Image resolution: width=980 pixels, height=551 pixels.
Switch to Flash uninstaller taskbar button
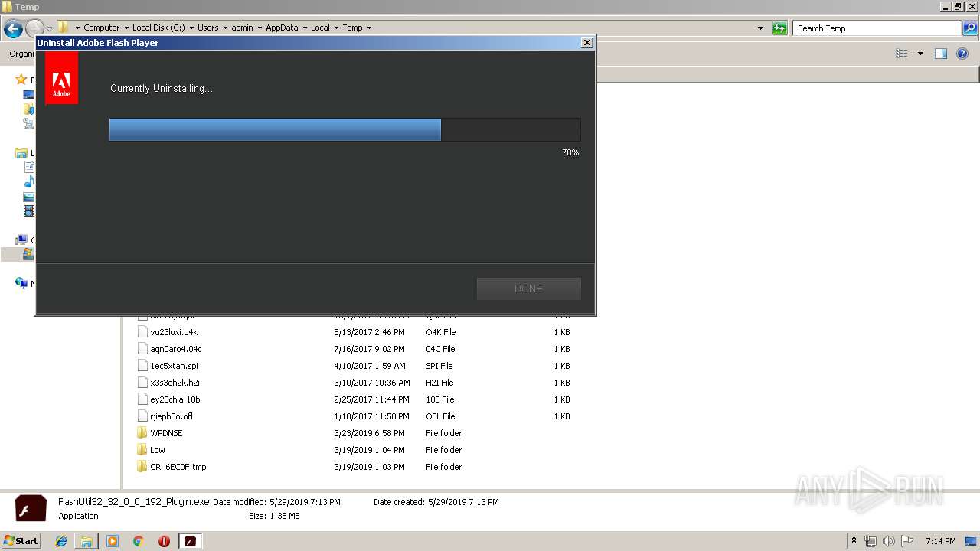(x=191, y=541)
